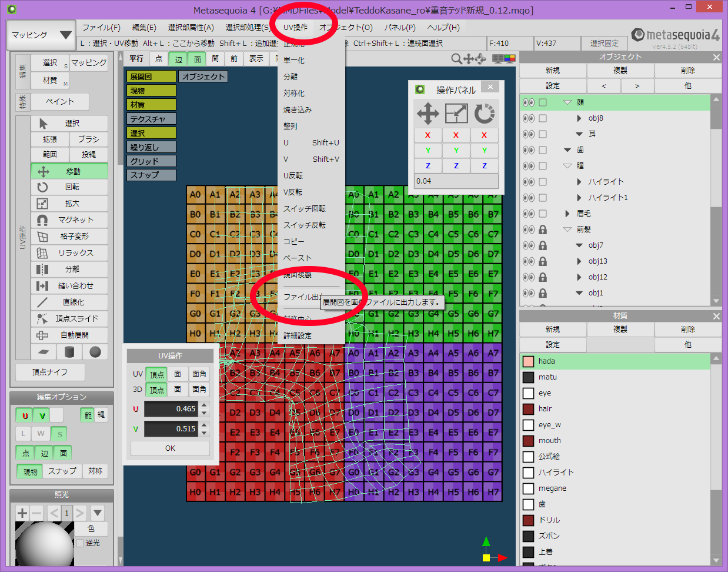Select the リラックス relax tool

click(x=69, y=253)
